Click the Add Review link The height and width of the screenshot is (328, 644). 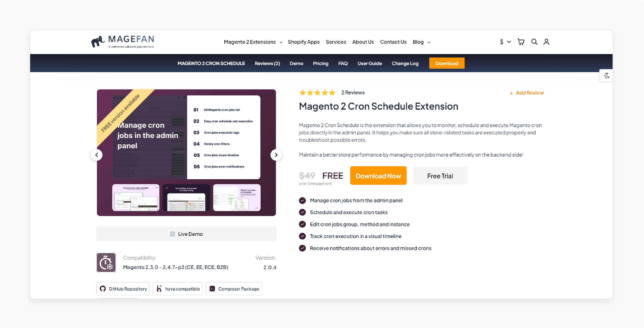(x=526, y=93)
